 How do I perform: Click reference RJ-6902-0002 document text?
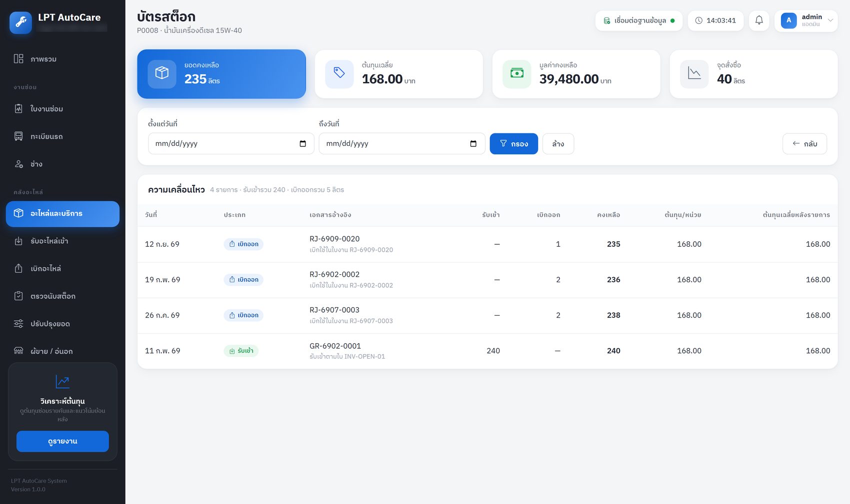click(334, 275)
